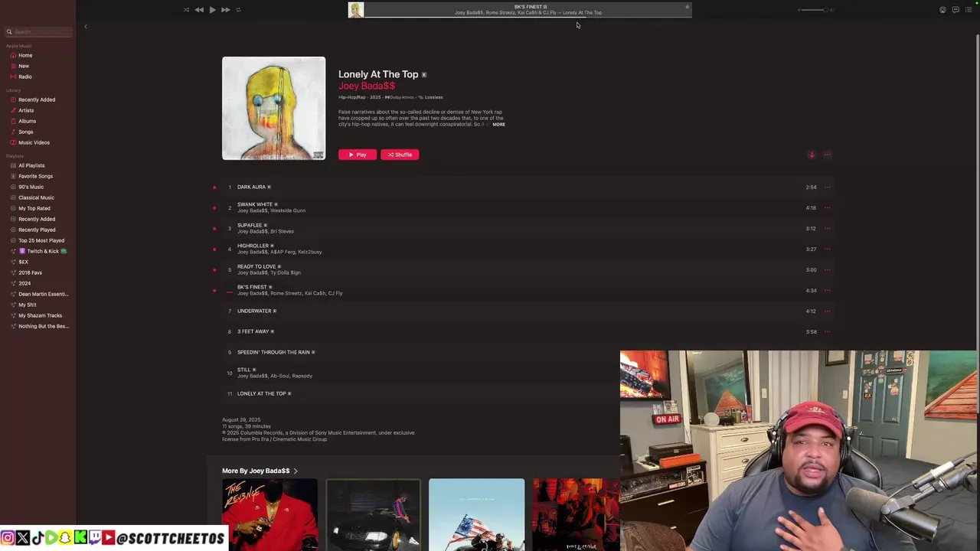980x551 pixels.
Task: Expand the album description with MORE
Action: (498, 125)
